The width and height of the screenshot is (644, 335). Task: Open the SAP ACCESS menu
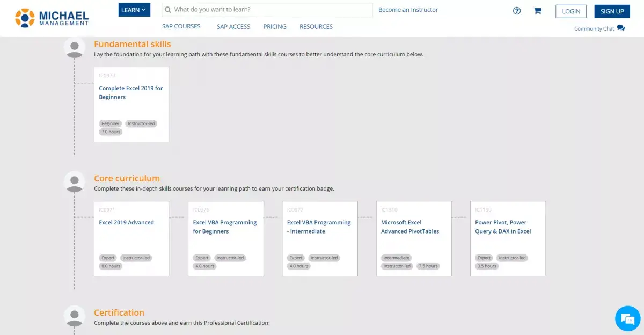pyautogui.click(x=233, y=26)
